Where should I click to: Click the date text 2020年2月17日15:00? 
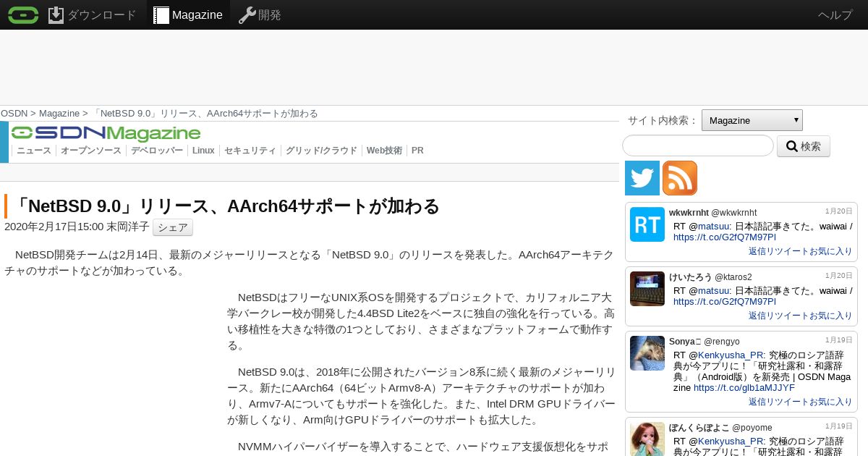point(54,227)
